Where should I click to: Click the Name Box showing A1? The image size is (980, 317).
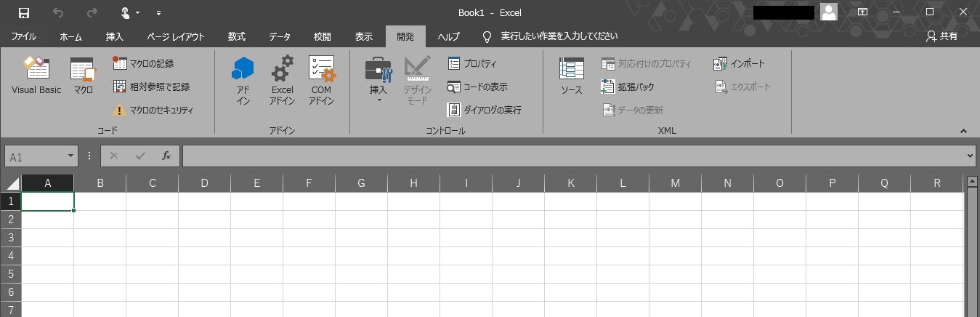pos(36,156)
